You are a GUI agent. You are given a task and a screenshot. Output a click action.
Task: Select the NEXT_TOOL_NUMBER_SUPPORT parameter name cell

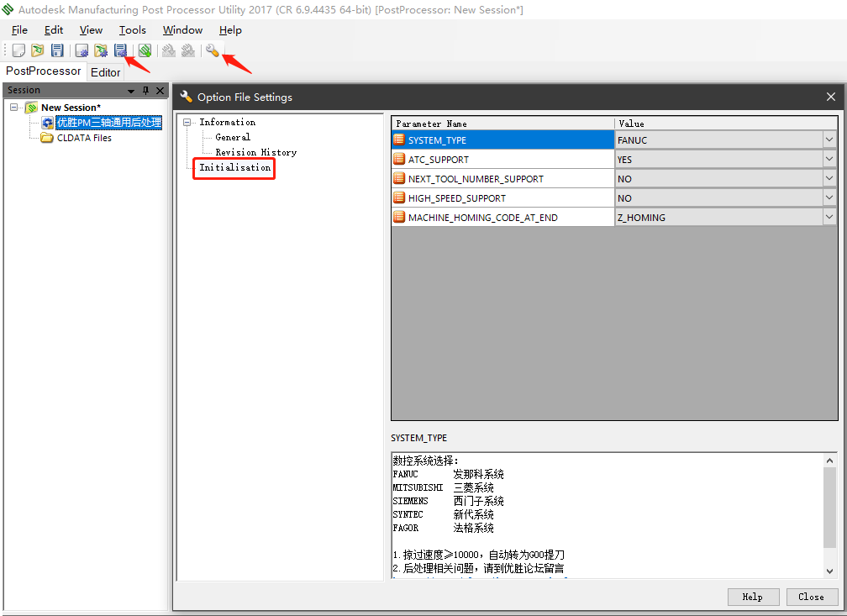[502, 178]
